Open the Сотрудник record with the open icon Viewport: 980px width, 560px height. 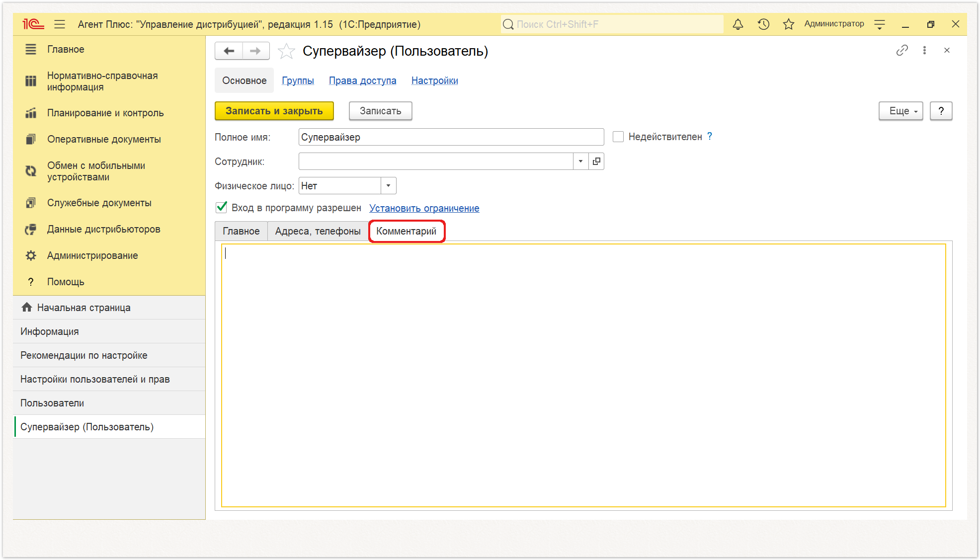click(x=596, y=161)
